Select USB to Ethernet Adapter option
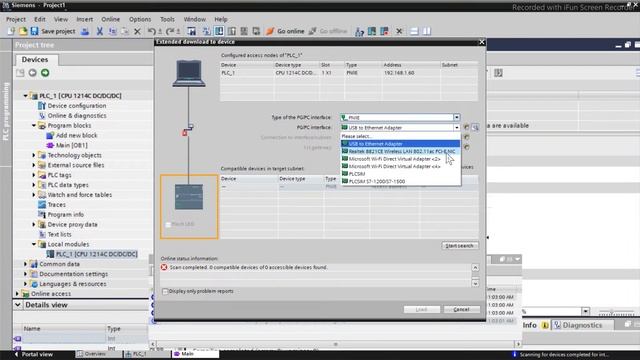 point(400,144)
